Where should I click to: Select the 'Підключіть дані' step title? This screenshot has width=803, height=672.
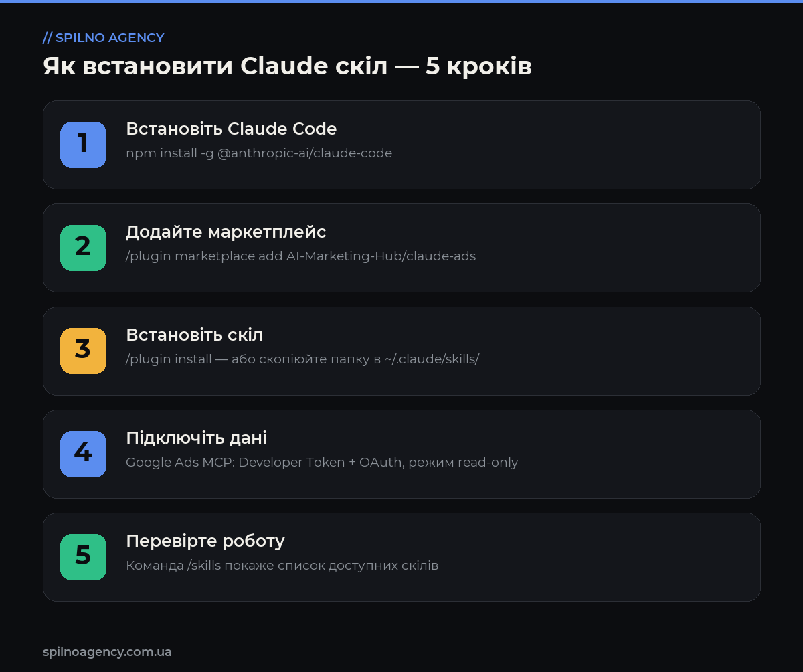click(x=197, y=438)
